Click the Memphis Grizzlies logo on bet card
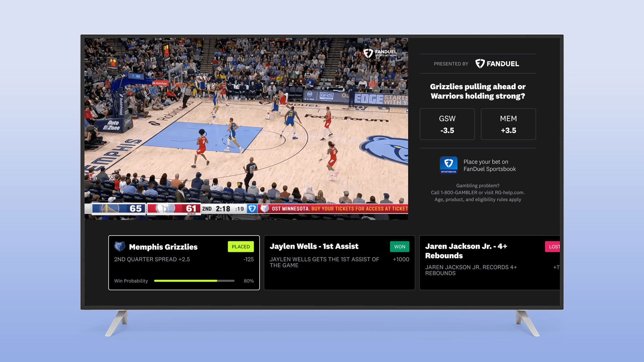 pyautogui.click(x=120, y=247)
